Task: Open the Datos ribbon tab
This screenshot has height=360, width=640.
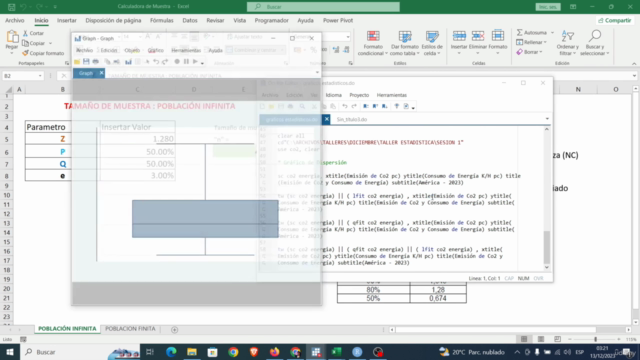Action: click(190, 20)
